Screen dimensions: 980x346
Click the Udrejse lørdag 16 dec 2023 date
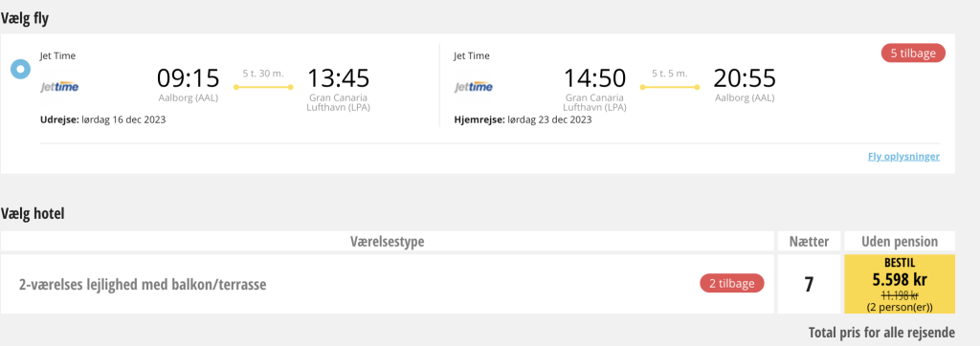(102, 119)
